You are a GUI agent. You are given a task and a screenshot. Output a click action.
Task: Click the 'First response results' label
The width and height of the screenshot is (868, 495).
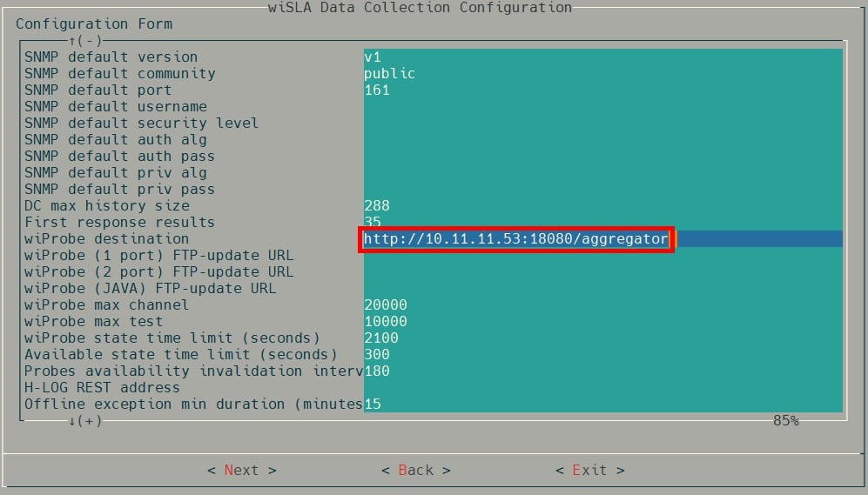click(119, 223)
